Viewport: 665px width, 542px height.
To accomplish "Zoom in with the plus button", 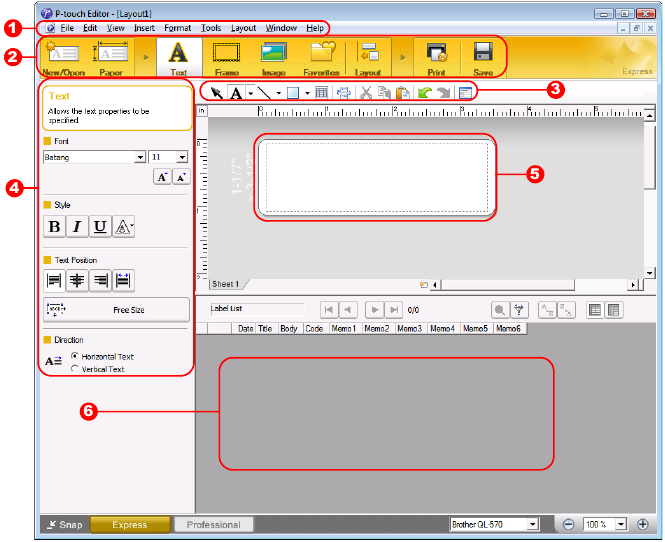I will pyautogui.click(x=643, y=525).
